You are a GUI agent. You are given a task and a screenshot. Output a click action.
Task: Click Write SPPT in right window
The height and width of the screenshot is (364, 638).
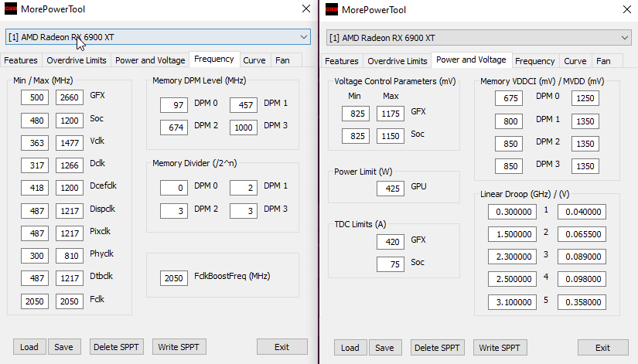[x=500, y=348]
